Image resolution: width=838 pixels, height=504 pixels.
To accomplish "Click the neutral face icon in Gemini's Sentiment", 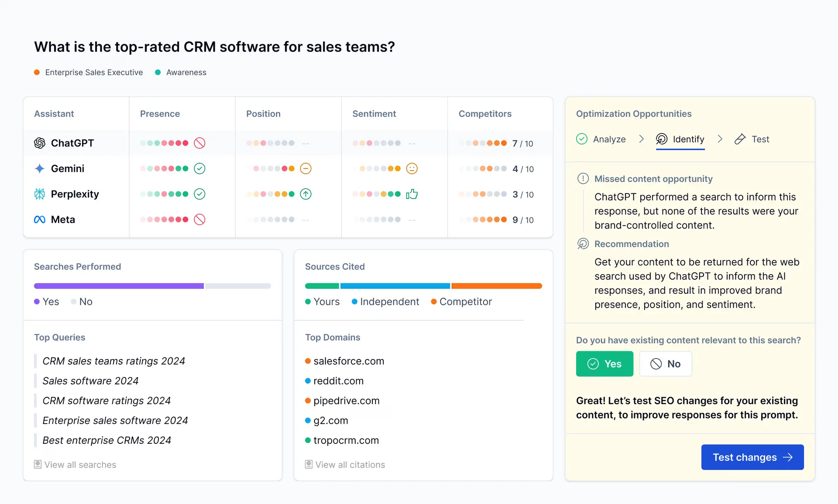I will pos(412,168).
